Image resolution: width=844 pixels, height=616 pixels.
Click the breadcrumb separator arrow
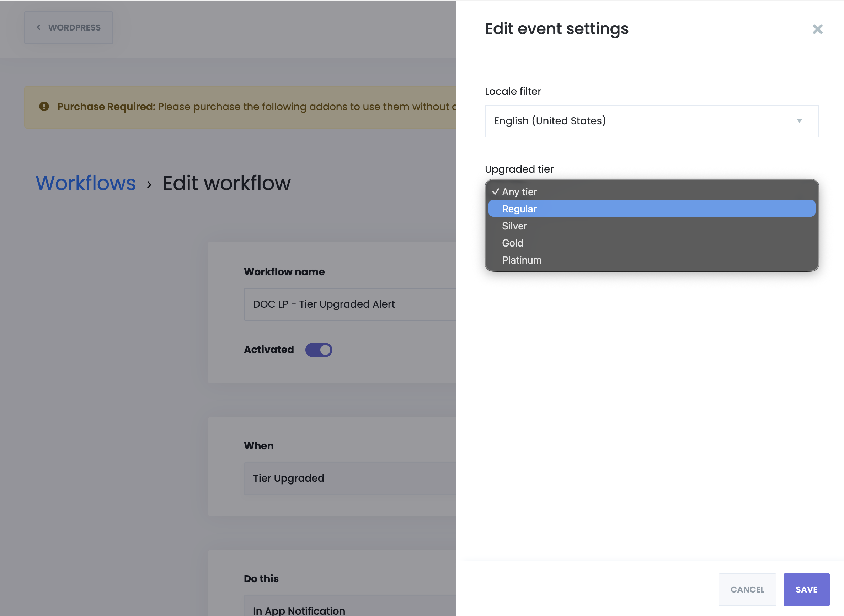[x=149, y=185]
